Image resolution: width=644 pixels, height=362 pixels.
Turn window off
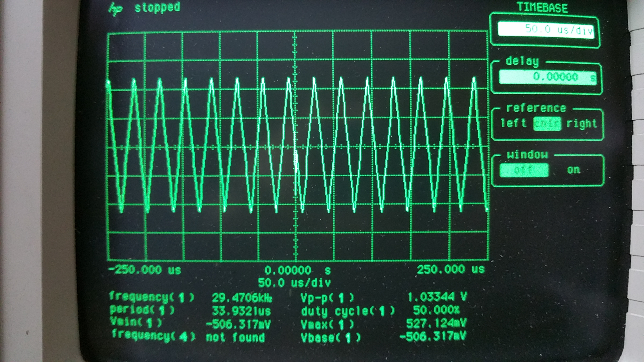pyautogui.click(x=524, y=170)
